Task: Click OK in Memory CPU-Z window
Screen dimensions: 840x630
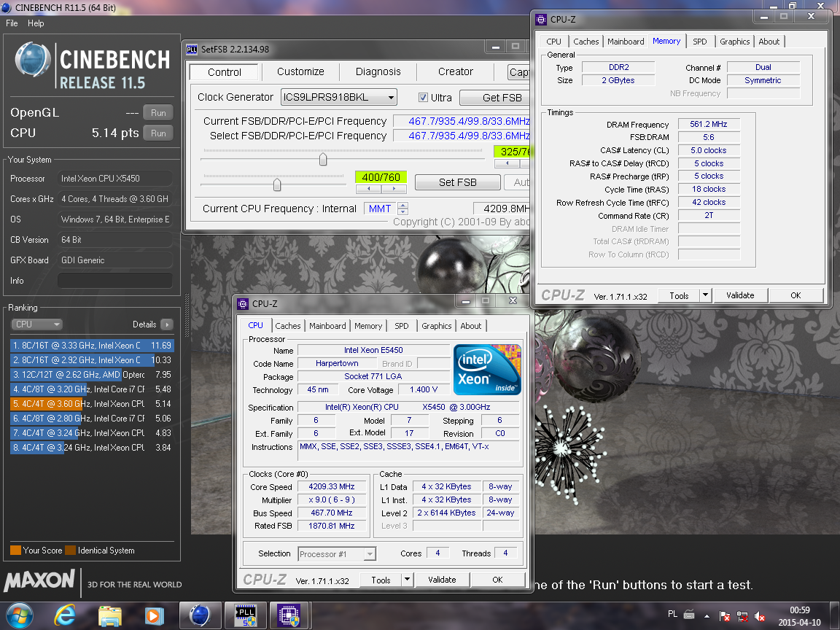Action: pyautogui.click(x=796, y=295)
